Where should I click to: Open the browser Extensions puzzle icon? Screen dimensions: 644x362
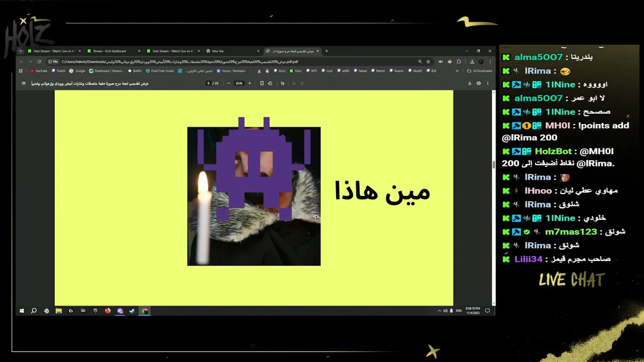(459, 62)
